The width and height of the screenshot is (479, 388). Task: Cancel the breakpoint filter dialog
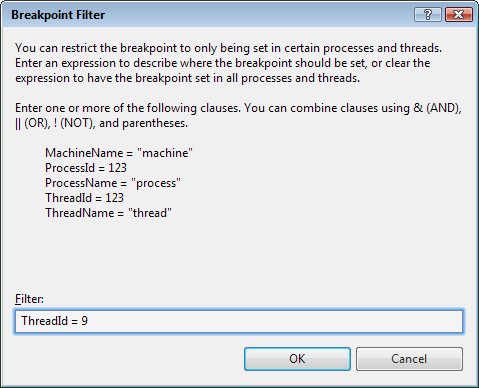(x=409, y=359)
